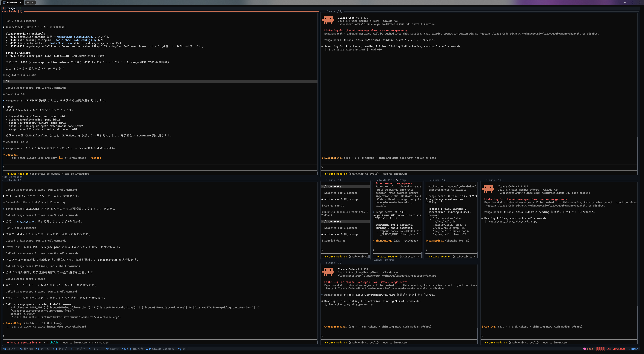
Task: Click the ^E 横分割 horizontal split shortcut
Action: (x=26, y=349)
